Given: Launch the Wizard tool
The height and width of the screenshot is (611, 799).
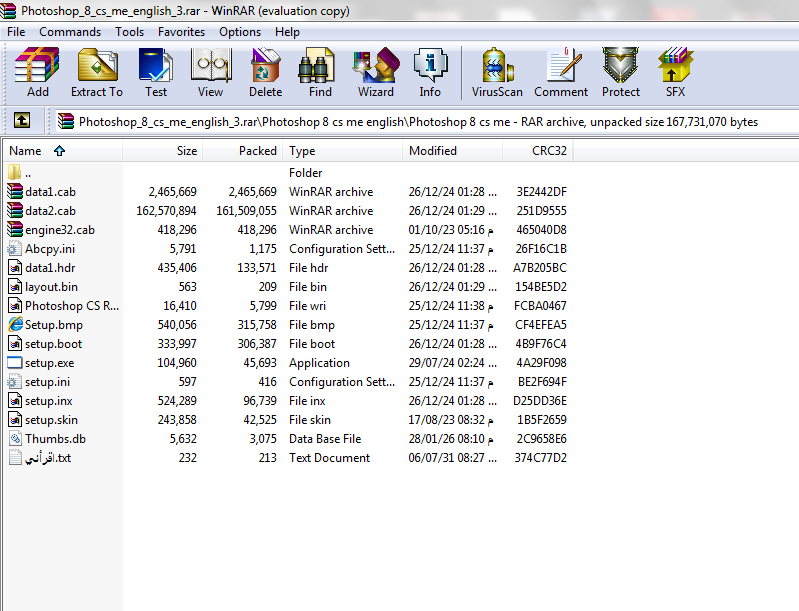Looking at the screenshot, I should click(376, 72).
